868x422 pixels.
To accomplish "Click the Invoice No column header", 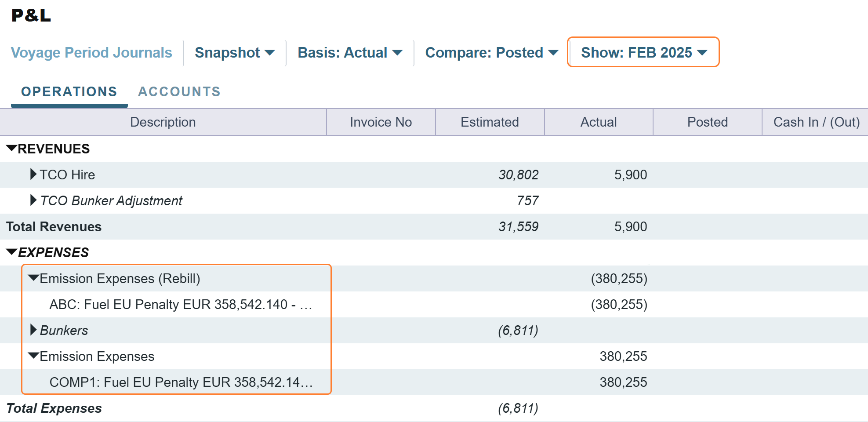I will coord(381,122).
